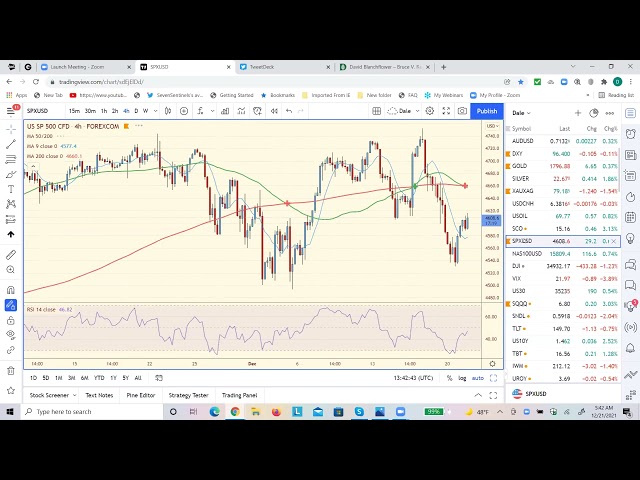Screen dimensions: 640x480
Task: Open the Alerts clock icon in right sidebar
Action: click(631, 133)
